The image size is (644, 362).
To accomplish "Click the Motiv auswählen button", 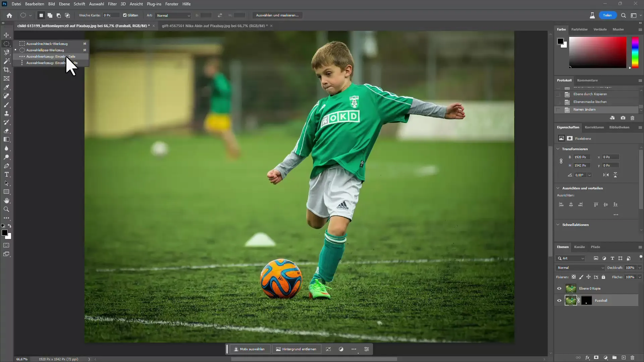I will coord(249,349).
